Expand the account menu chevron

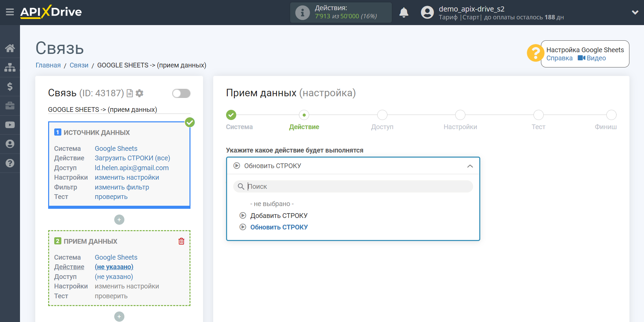pyautogui.click(x=635, y=13)
